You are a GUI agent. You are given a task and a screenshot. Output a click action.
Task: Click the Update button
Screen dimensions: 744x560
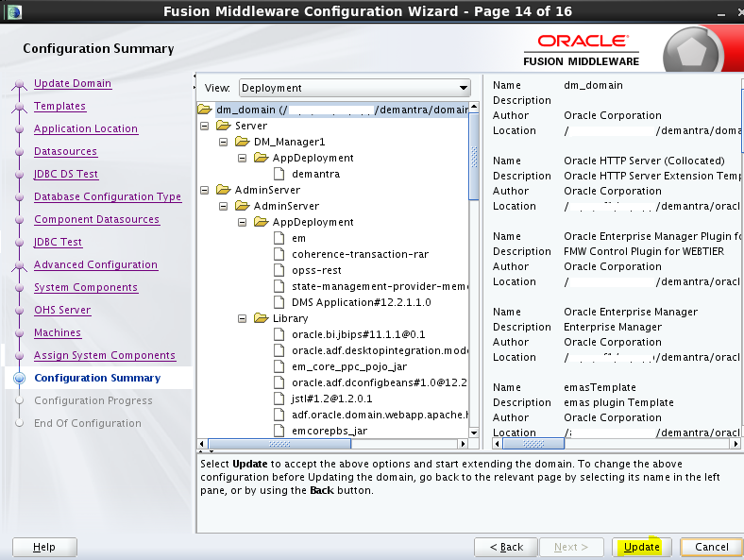(641, 547)
